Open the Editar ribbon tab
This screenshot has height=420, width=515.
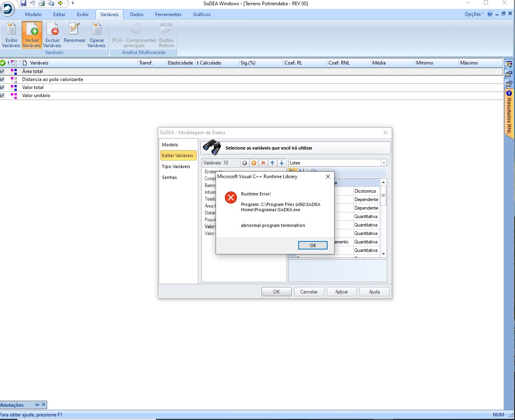59,15
